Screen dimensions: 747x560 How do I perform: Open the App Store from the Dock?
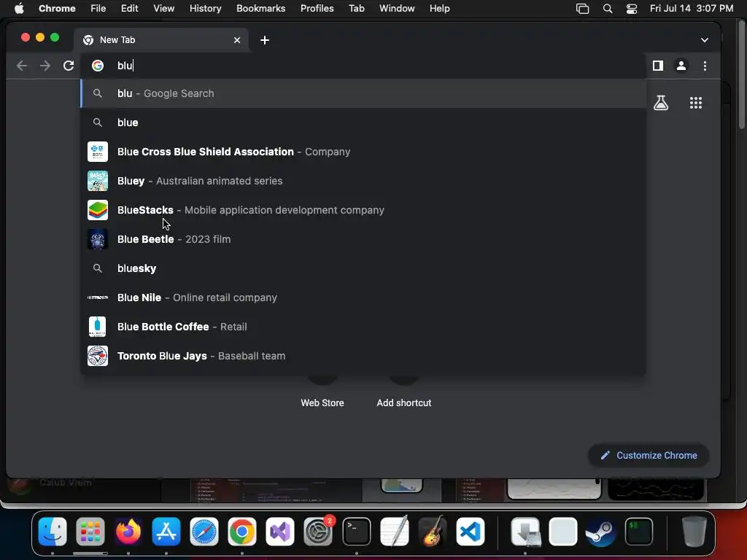click(x=166, y=532)
